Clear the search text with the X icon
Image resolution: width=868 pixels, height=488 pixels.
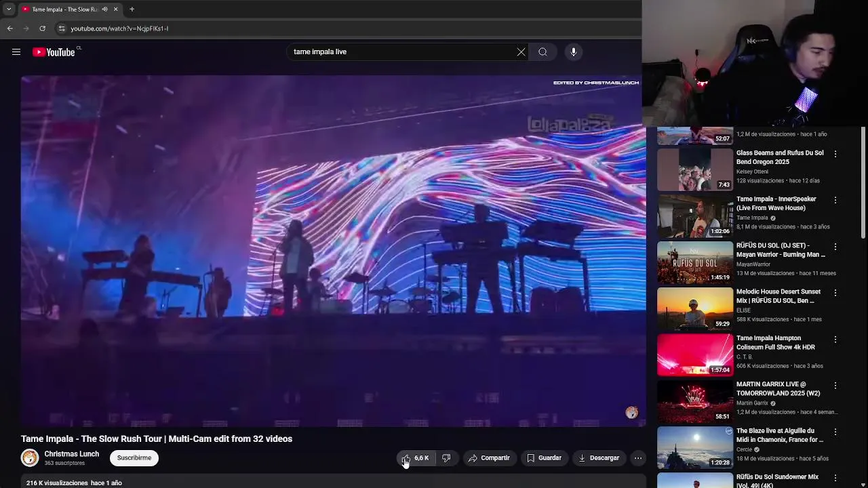[521, 52]
